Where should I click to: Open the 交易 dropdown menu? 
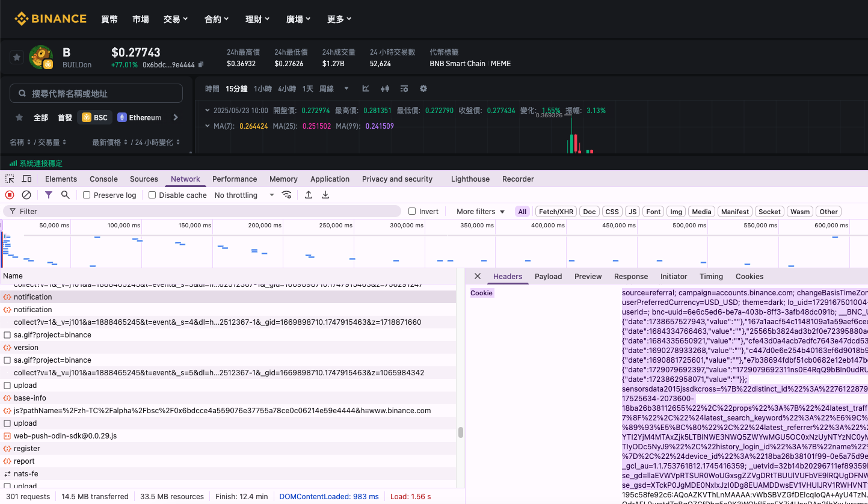coord(176,19)
